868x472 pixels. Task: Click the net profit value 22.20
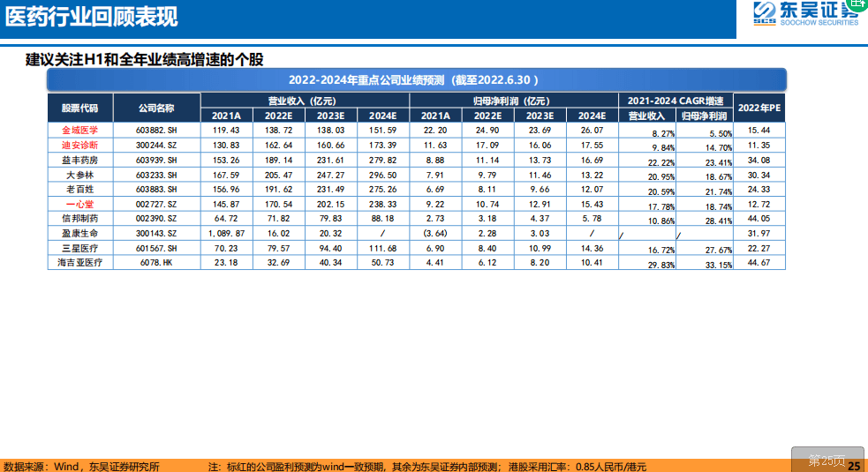click(435, 131)
